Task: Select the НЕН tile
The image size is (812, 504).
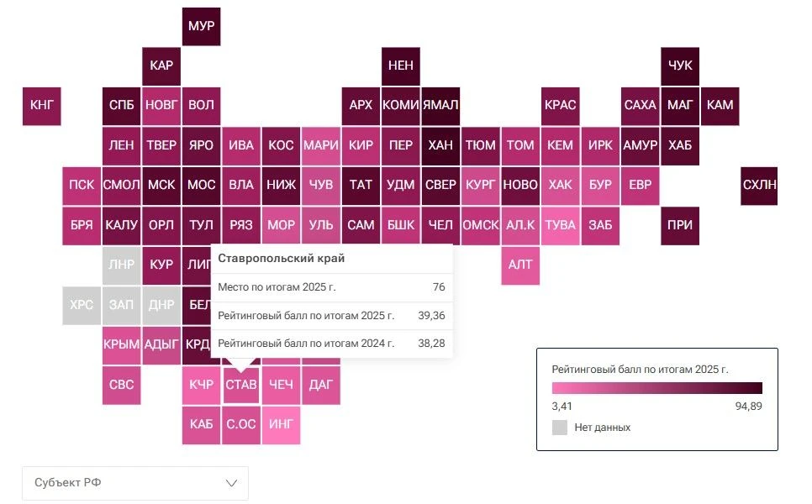Action: tap(401, 66)
